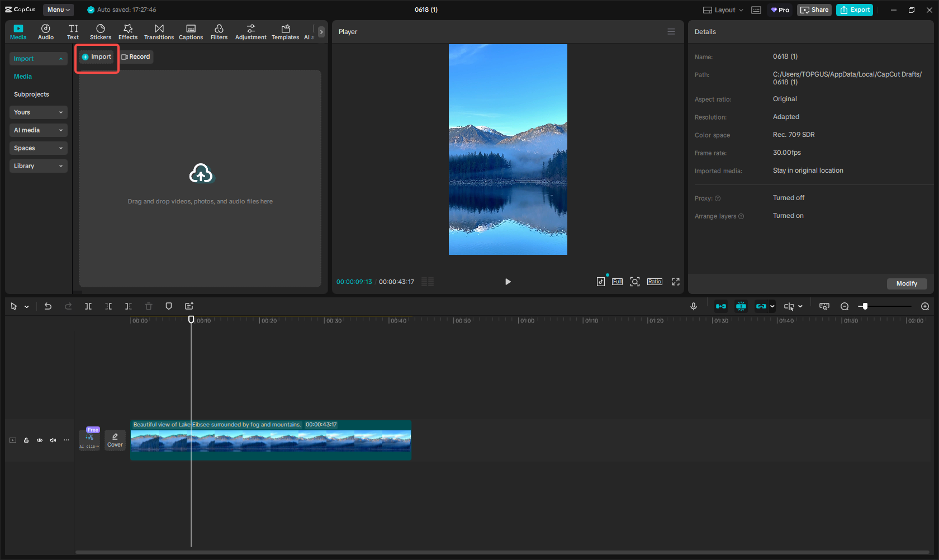Open the Menu in the top-left corner
This screenshot has height=560, width=939.
coord(58,10)
